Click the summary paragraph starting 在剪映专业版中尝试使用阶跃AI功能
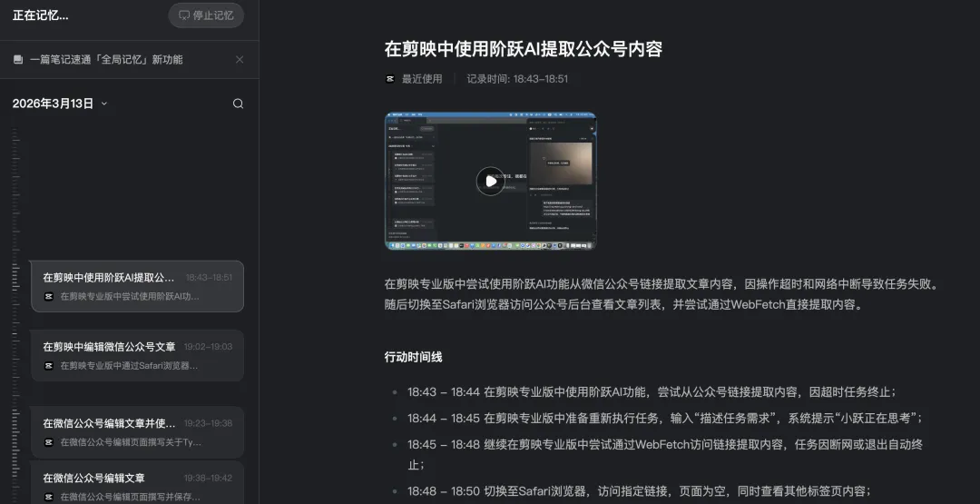Screen dimensions: 980x504 click(661, 294)
